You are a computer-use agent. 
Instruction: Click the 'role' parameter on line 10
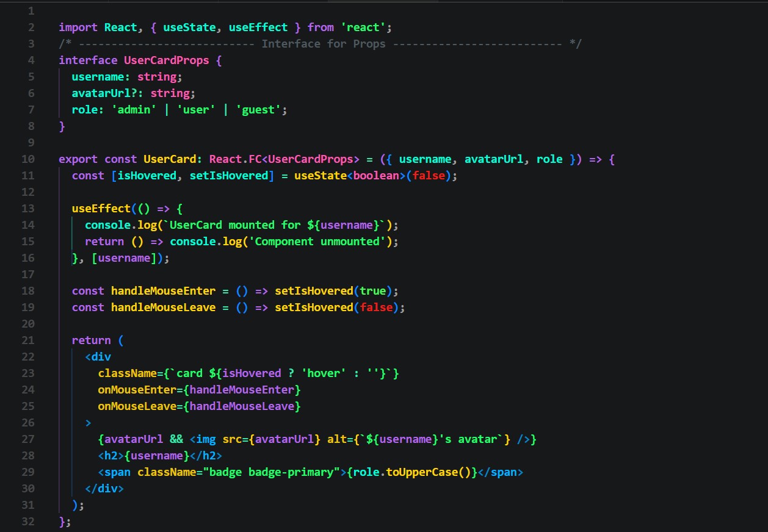(x=549, y=159)
